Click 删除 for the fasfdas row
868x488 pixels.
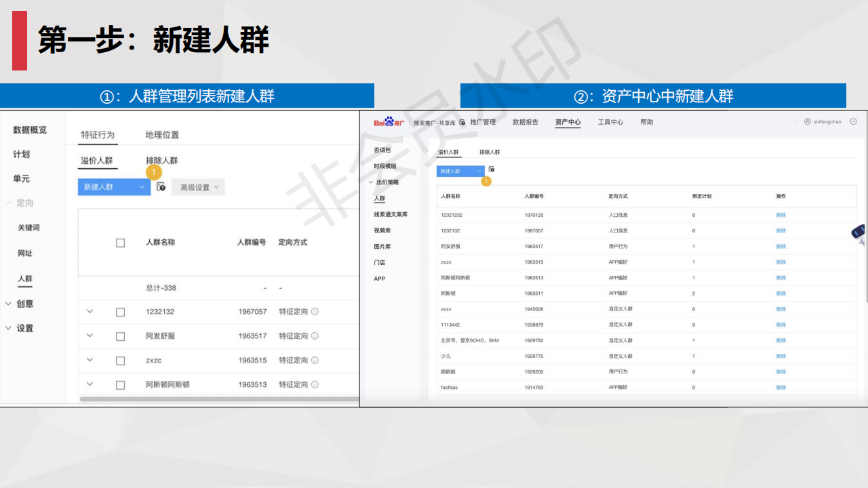coord(781,387)
